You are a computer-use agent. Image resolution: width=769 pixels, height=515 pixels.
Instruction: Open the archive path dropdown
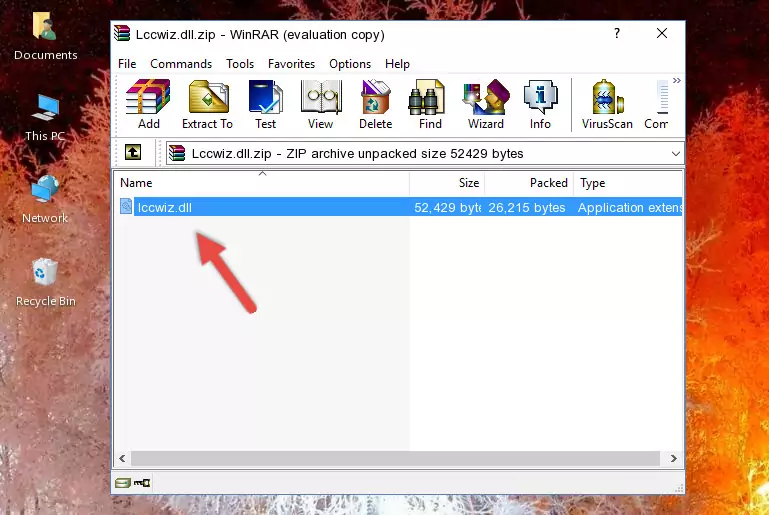[x=675, y=154]
